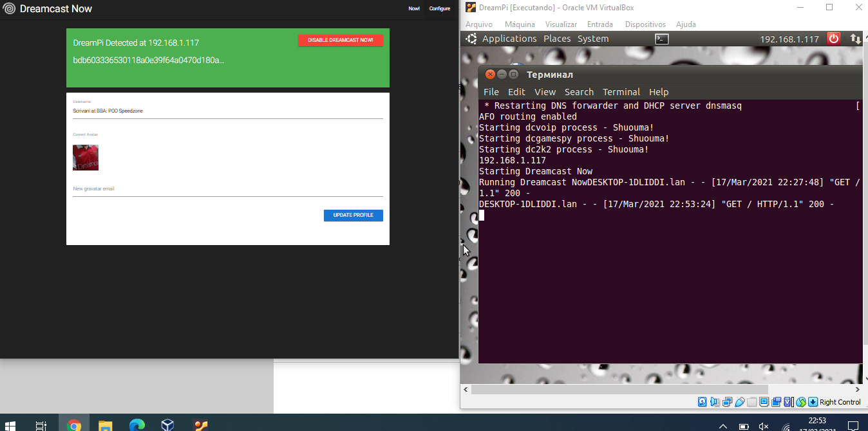Open the terminal Edit menu
This screenshot has height=431, width=868.
pos(516,92)
